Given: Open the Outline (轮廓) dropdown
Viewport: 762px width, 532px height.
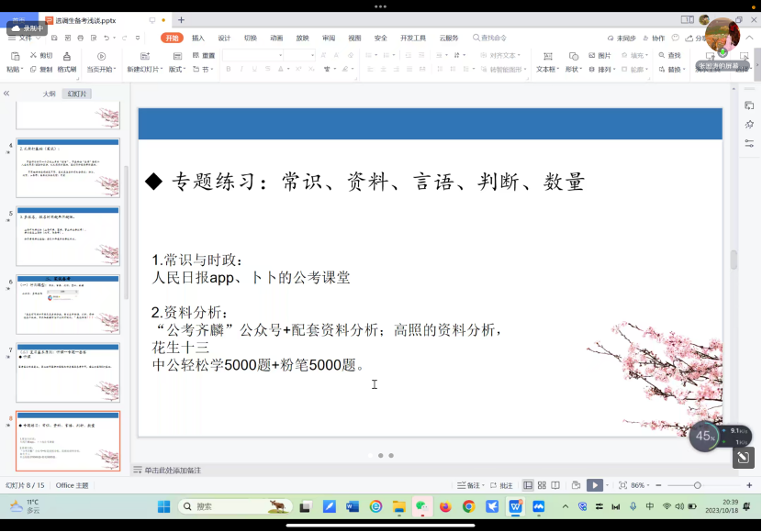Looking at the screenshot, I should (634, 70).
